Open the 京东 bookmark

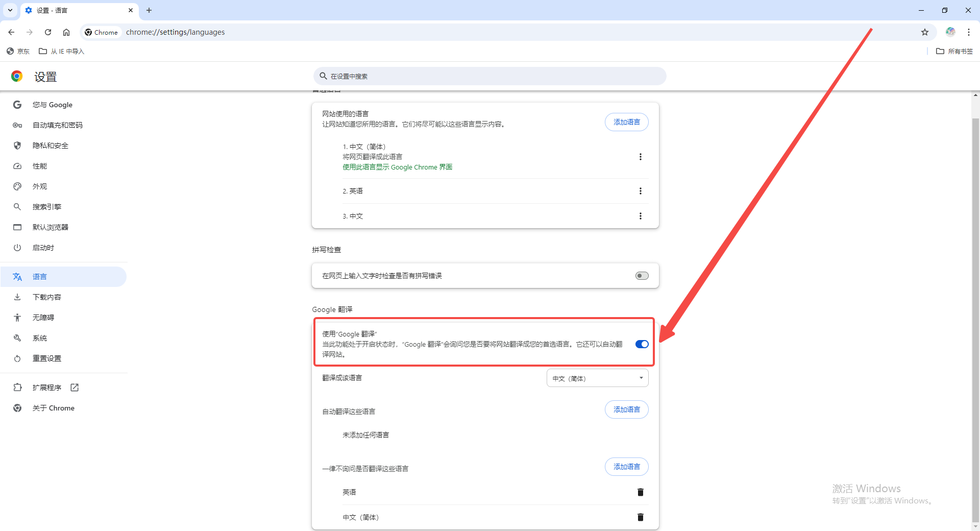[x=18, y=51]
